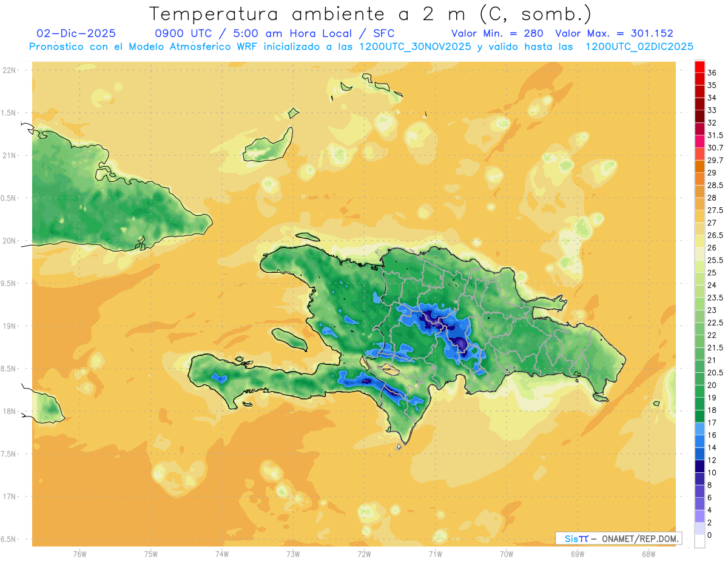Click the '17N' latitude axis label
Screen dimensions: 728x562
click(8, 497)
